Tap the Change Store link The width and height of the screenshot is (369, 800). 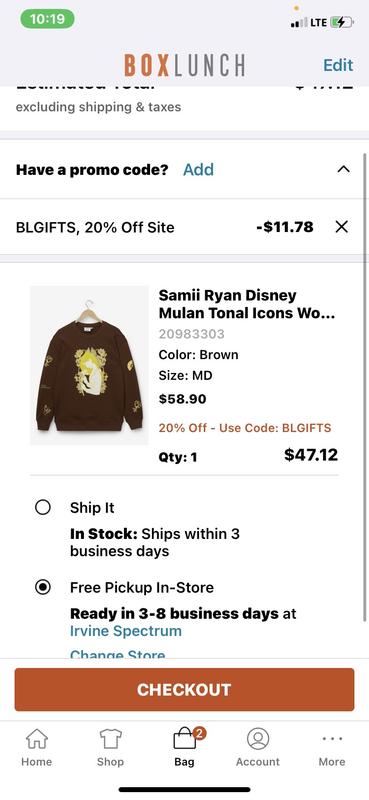(117, 654)
